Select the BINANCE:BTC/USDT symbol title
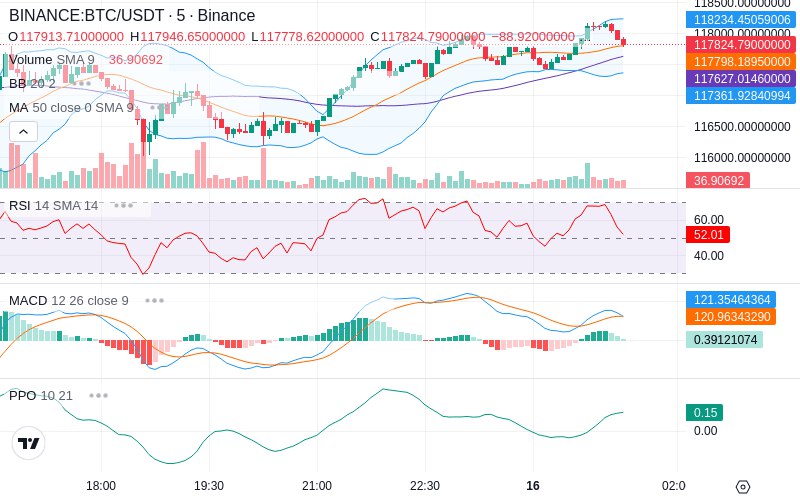This screenshot has width=800, height=500. click(x=132, y=15)
